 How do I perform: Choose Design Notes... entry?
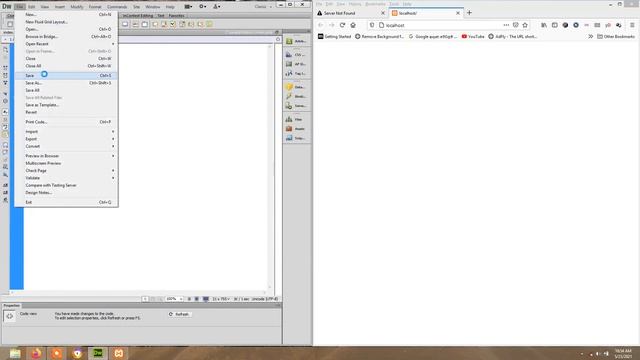[67, 193]
